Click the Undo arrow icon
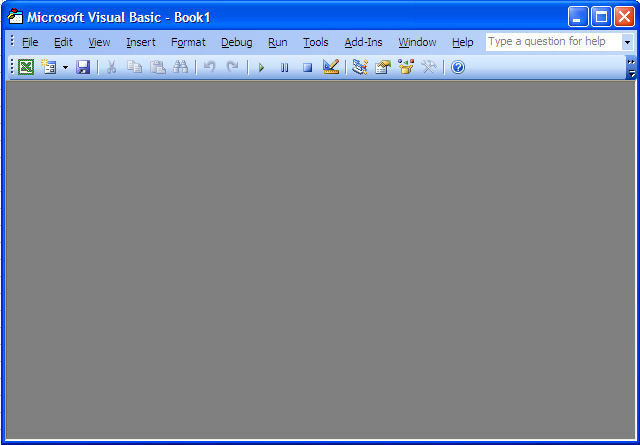 (x=209, y=67)
